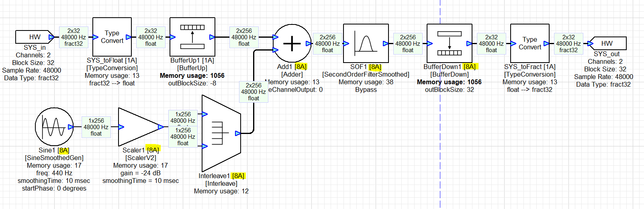
Task: Click the BufferUp1 outBlockSize: -8 label
Action: point(192,83)
